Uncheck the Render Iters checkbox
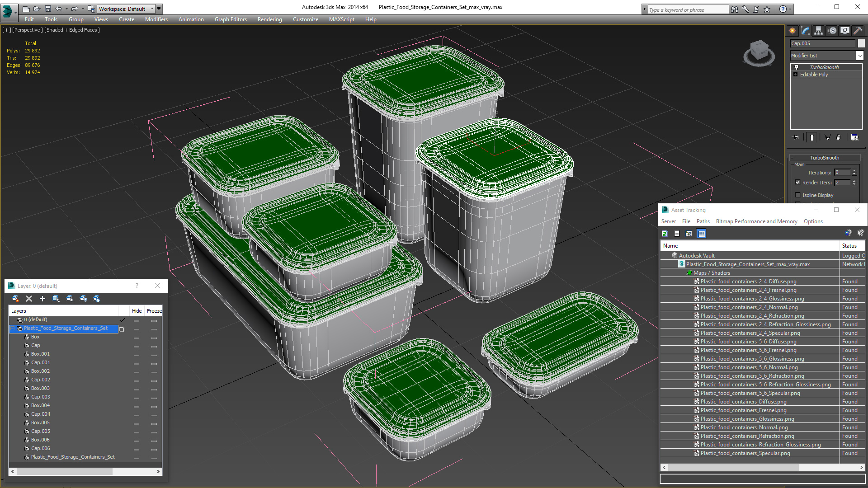The image size is (868, 488). (798, 183)
